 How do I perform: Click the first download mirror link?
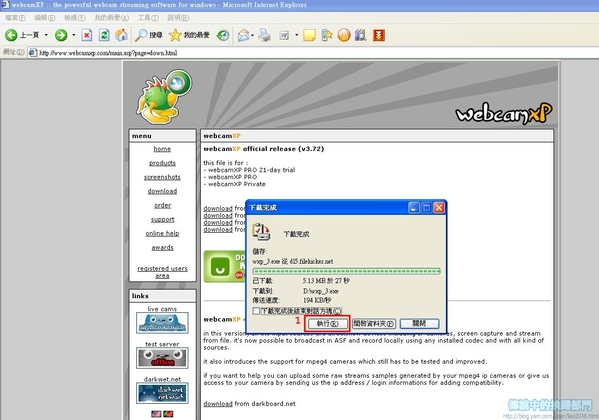tap(218, 208)
